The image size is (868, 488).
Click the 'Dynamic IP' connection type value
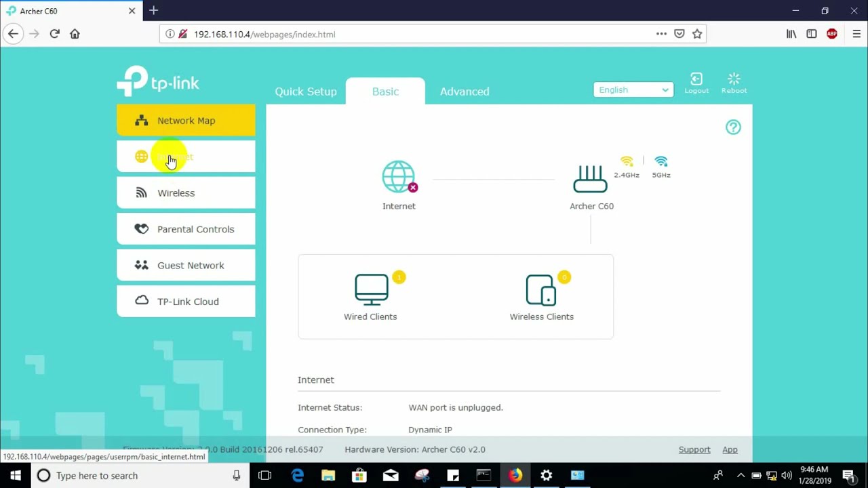430,430
